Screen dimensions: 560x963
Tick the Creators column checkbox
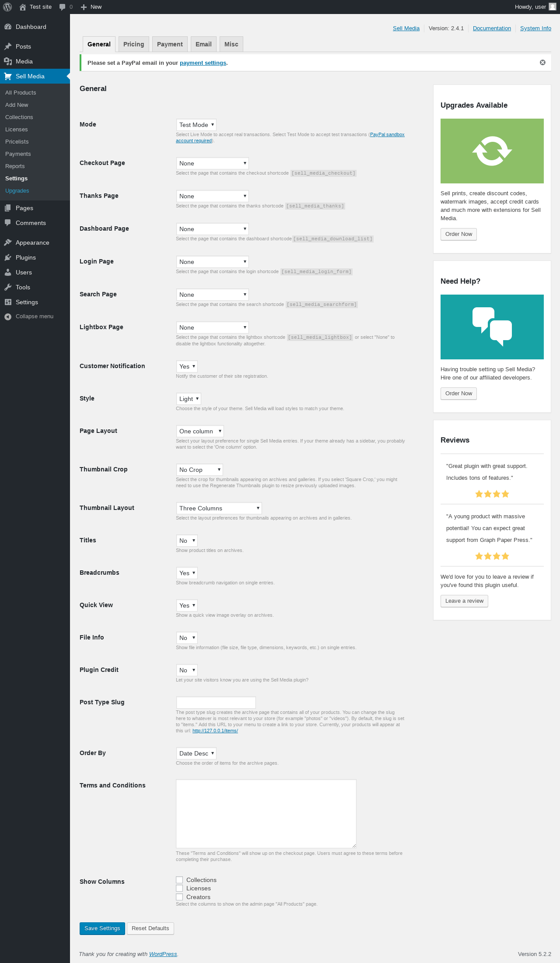click(x=179, y=897)
